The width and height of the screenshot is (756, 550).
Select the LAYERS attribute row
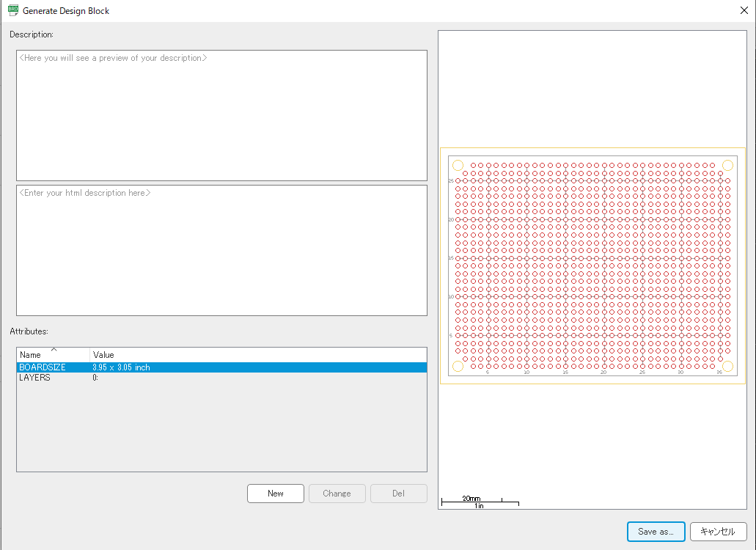tap(221, 378)
